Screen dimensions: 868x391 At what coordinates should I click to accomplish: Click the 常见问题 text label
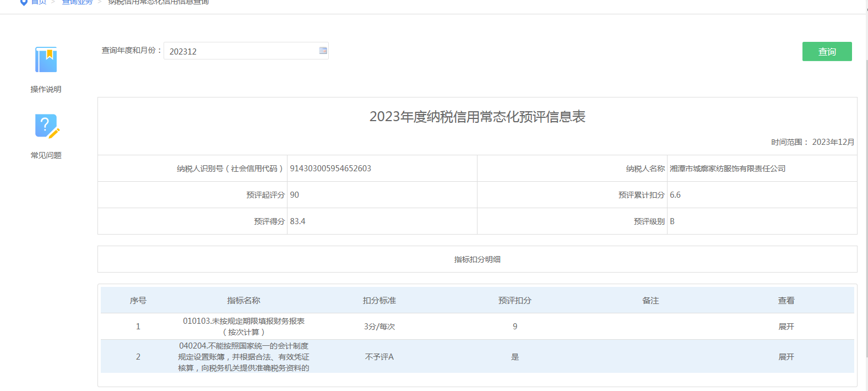point(46,155)
